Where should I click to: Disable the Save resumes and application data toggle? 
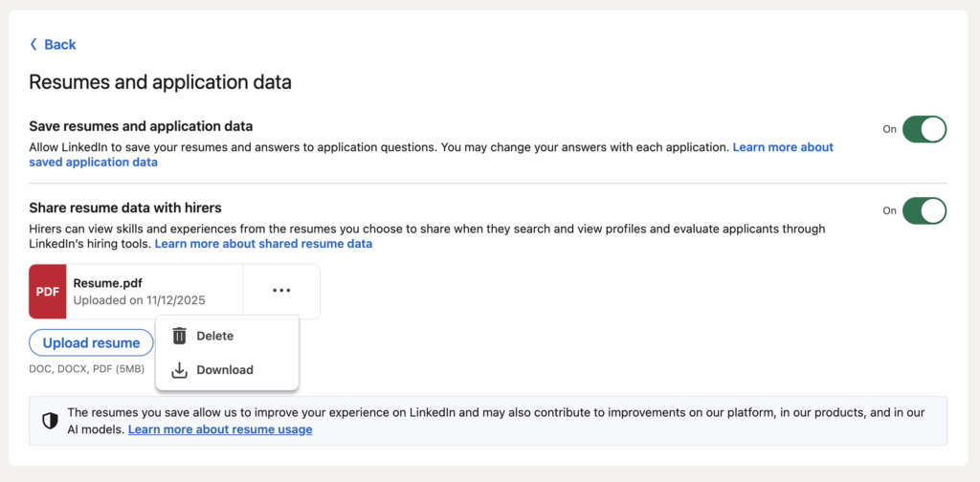pyautogui.click(x=924, y=129)
